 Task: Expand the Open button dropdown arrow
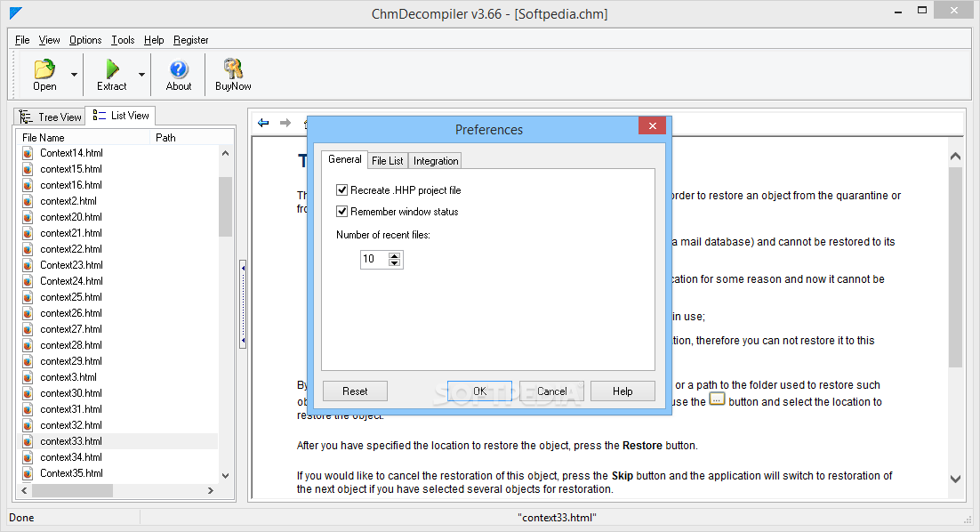pyautogui.click(x=75, y=75)
